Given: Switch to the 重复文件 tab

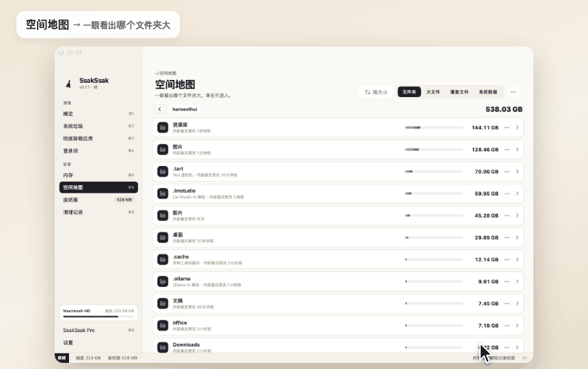Looking at the screenshot, I should (x=459, y=92).
